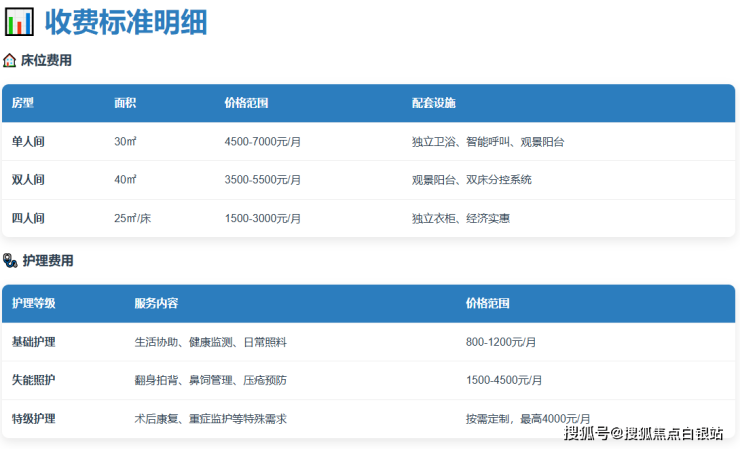Select the 双人间 row label

coord(28,180)
